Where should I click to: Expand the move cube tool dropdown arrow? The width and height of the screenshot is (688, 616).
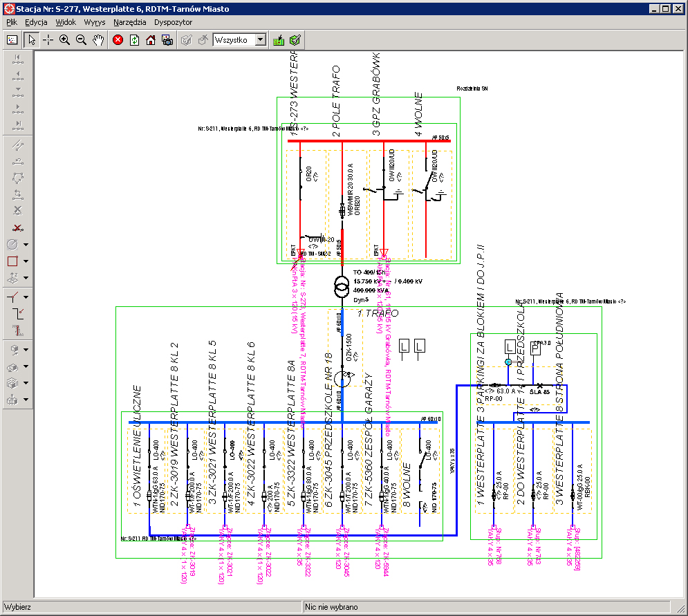tap(26, 350)
